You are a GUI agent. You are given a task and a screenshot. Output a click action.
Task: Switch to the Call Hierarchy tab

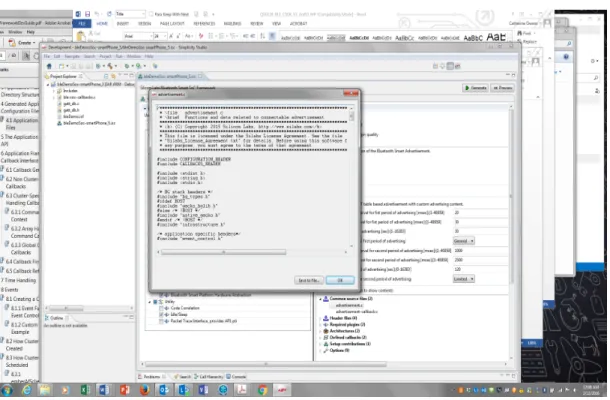pyautogui.click(x=209, y=377)
